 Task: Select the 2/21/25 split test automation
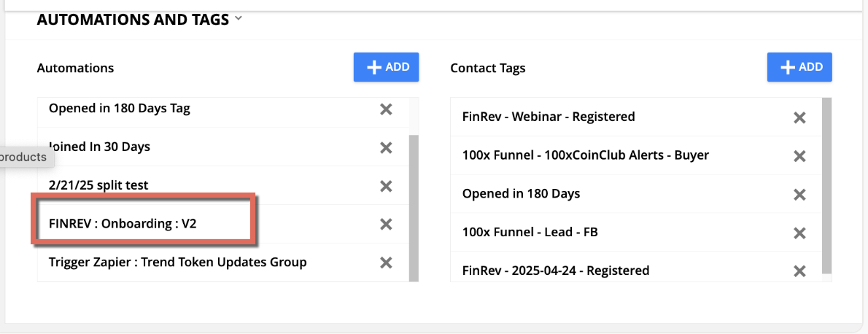98,185
